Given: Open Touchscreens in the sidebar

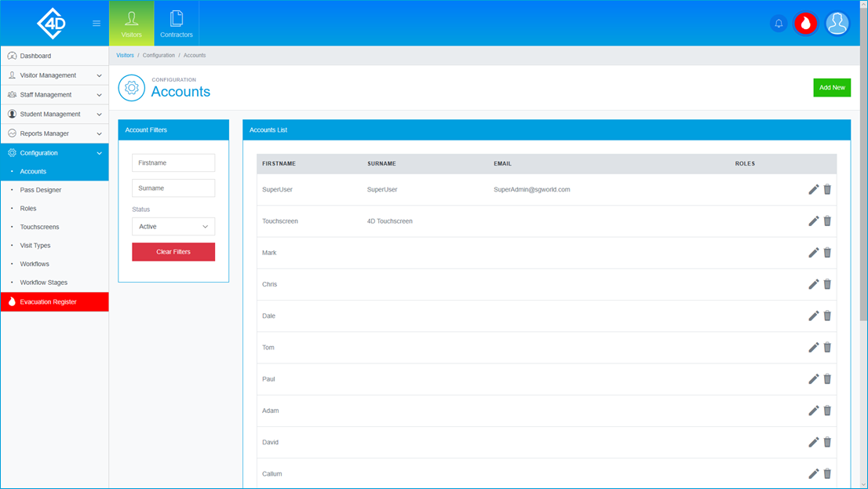Looking at the screenshot, I should [x=55, y=227].
